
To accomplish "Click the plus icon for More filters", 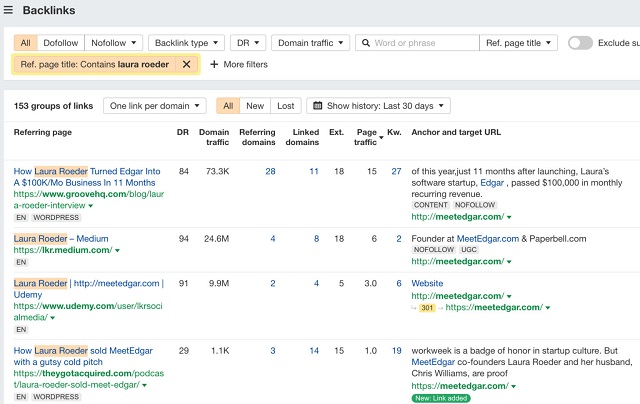I will (x=214, y=64).
